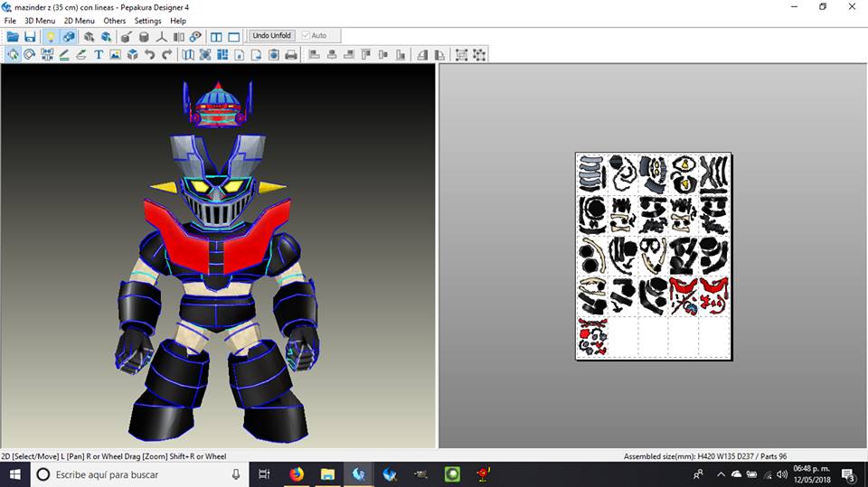The image size is (868, 487).
Task: Click the Undo Unfold button
Action: [271, 35]
